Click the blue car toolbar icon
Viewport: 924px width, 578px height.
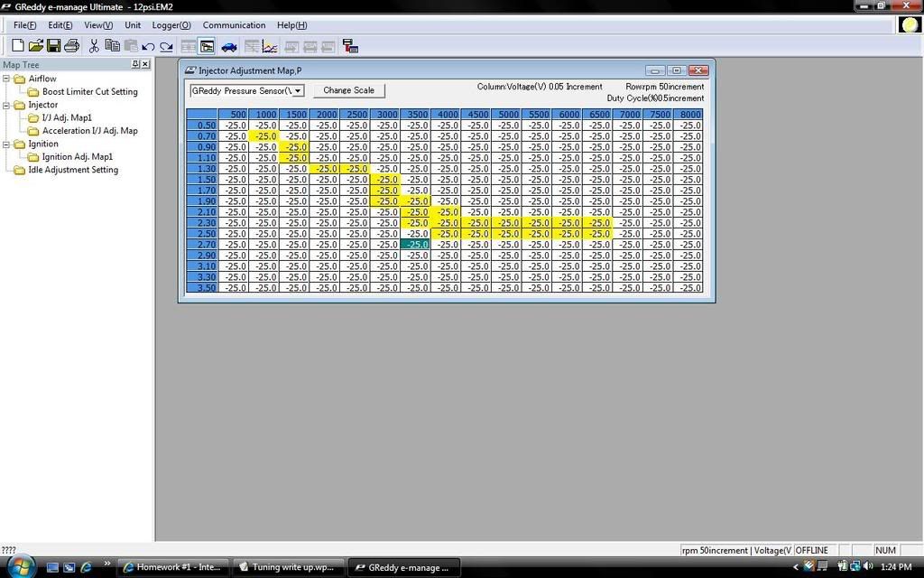(228, 47)
